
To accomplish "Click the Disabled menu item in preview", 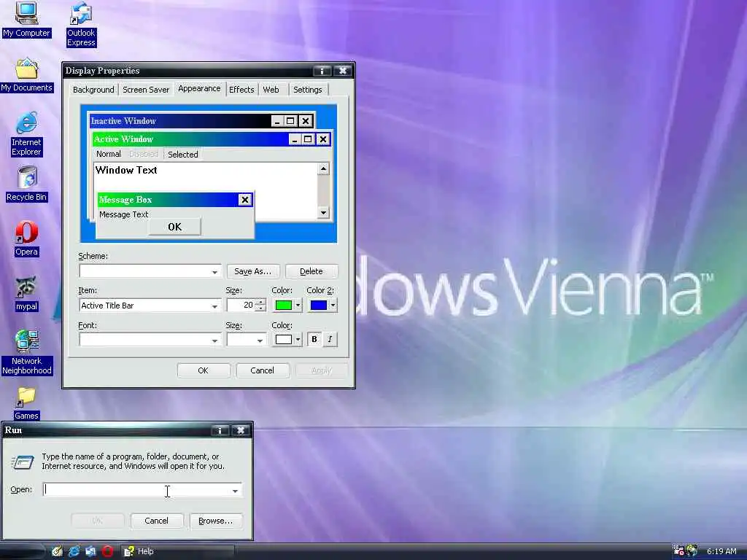I will click(x=144, y=154).
